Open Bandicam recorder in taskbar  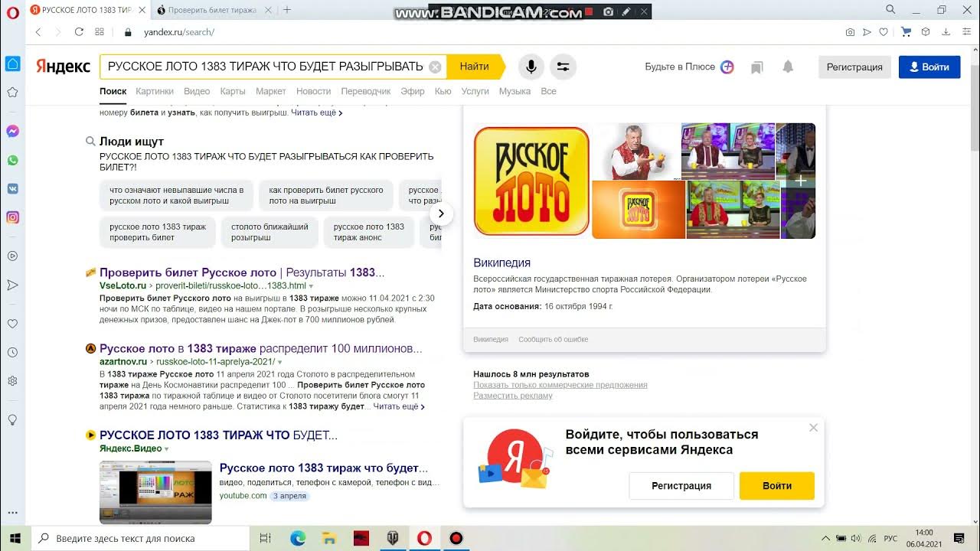pyautogui.click(x=456, y=538)
